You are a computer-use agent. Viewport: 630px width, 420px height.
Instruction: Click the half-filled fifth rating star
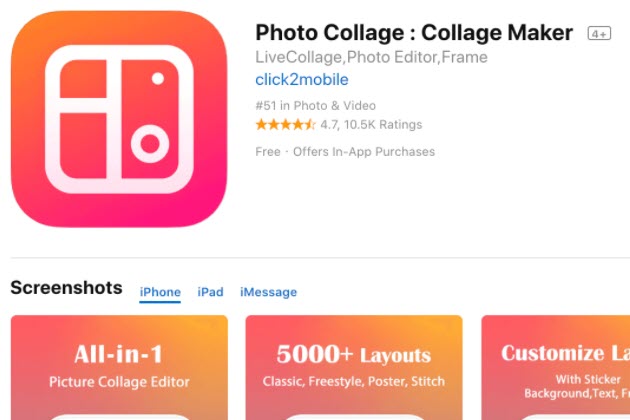(x=310, y=125)
